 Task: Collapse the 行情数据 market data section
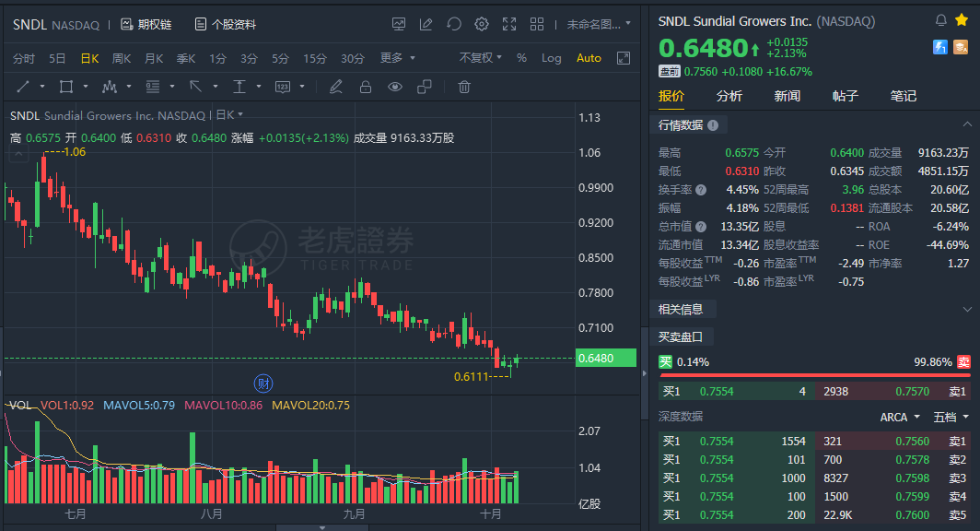[967, 124]
